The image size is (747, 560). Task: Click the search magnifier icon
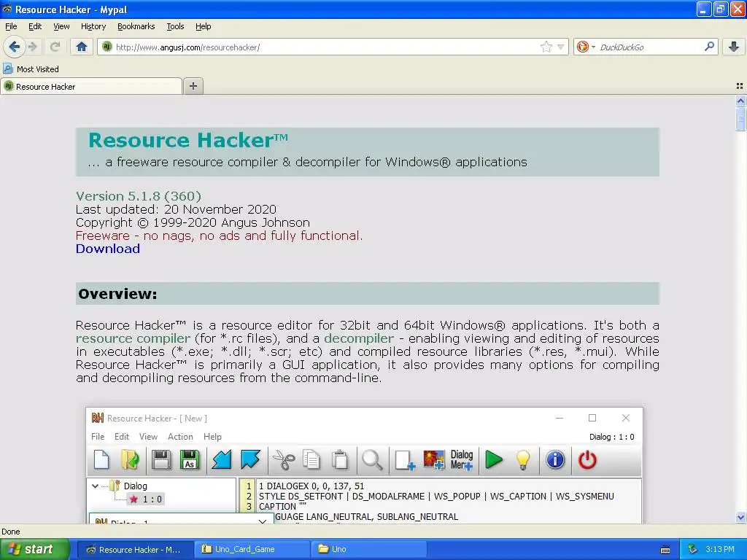click(709, 47)
